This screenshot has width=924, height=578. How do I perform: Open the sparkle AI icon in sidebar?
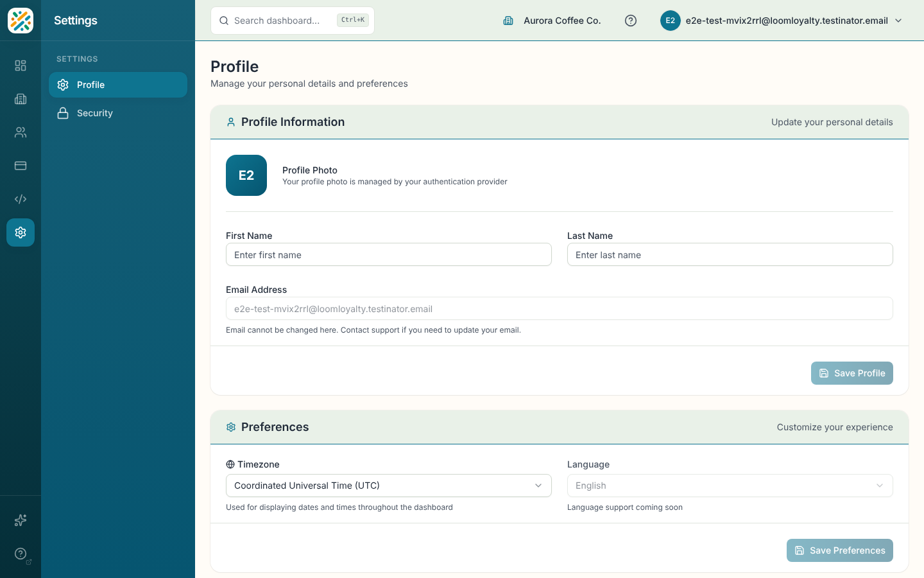pyautogui.click(x=21, y=520)
